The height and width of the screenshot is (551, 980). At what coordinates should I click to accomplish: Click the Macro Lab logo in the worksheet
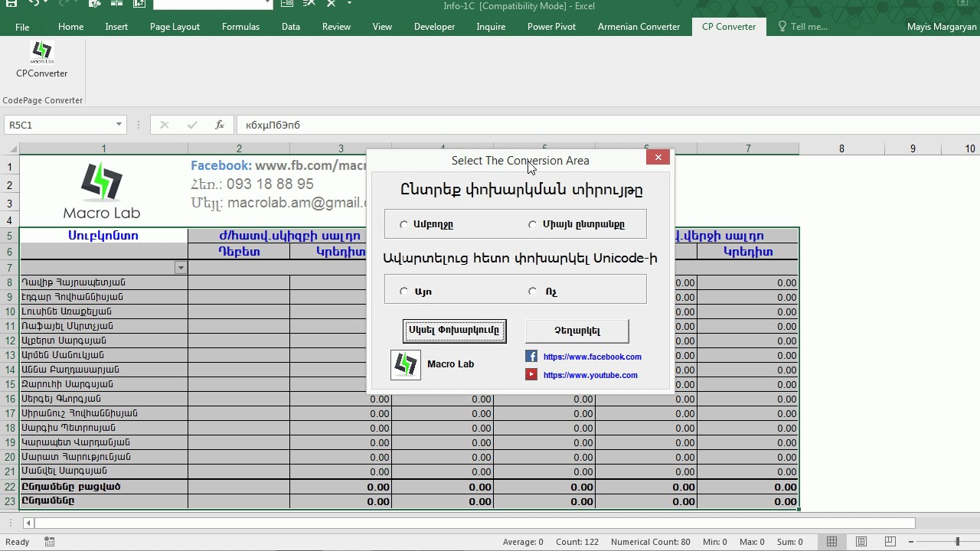click(102, 191)
